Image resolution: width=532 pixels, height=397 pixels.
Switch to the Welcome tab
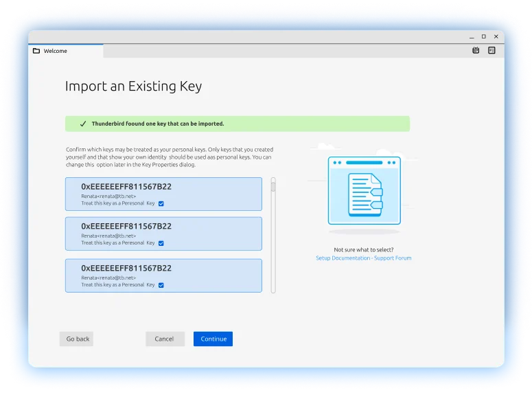66,51
